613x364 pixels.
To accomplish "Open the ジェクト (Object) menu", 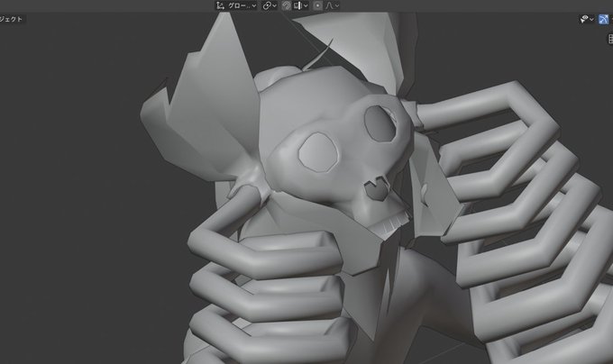I will pos(12,19).
